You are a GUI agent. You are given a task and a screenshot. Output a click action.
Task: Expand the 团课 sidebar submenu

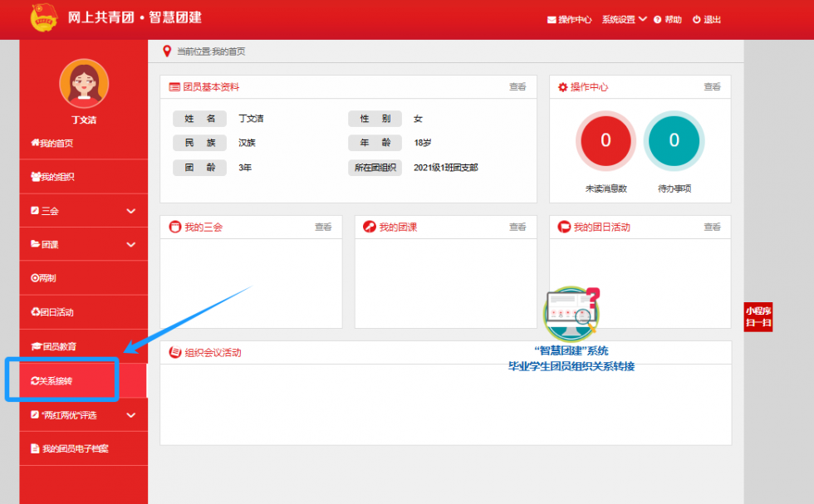click(x=130, y=245)
